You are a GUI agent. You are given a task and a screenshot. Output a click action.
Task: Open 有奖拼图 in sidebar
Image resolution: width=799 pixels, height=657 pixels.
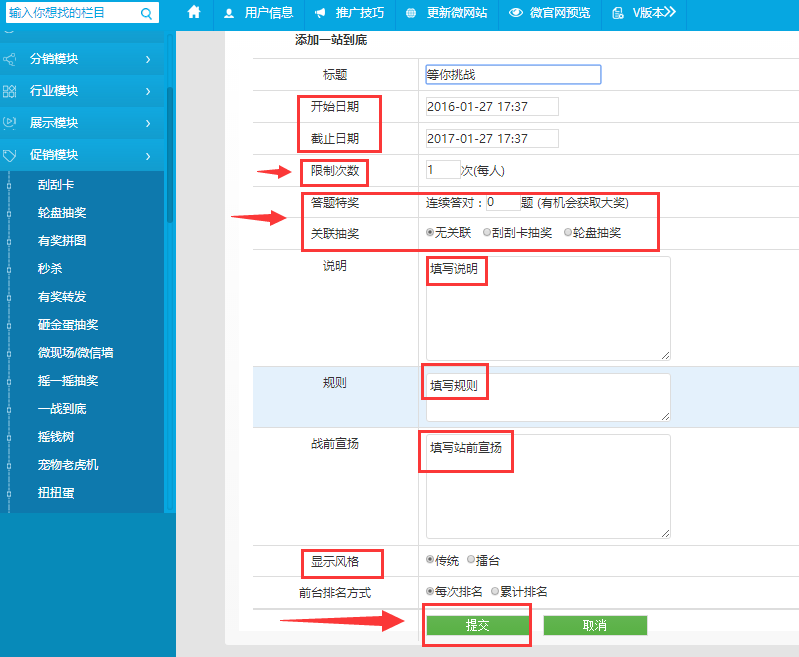coord(62,241)
